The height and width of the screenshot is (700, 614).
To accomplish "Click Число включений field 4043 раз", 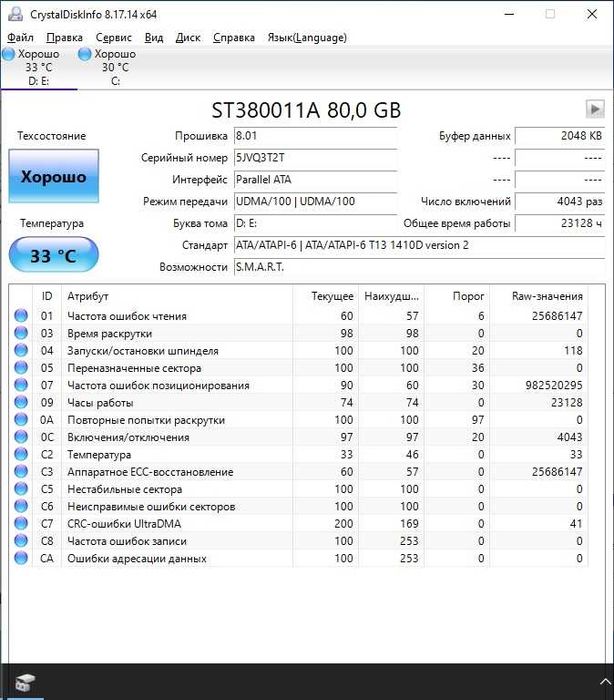I will (x=560, y=201).
